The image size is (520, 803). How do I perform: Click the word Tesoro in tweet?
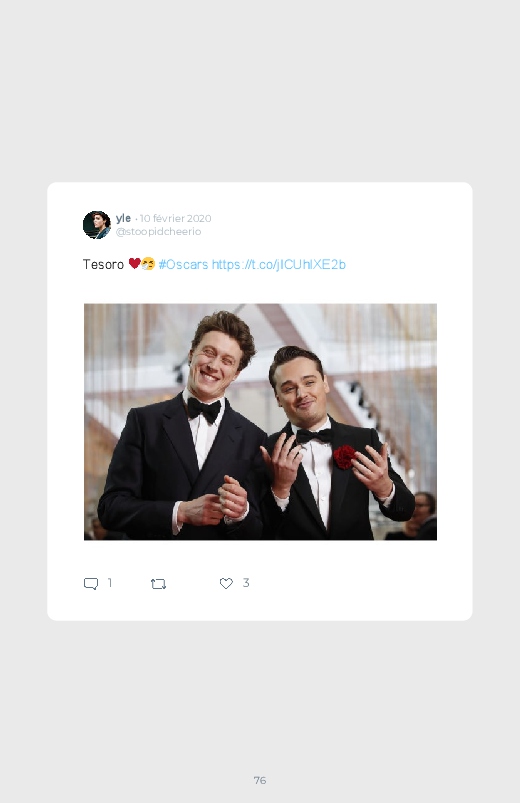103,264
